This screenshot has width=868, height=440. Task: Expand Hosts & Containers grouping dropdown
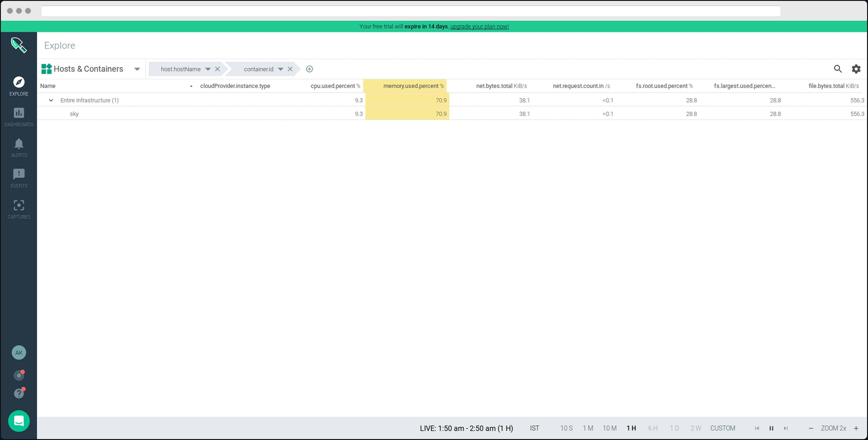pyautogui.click(x=137, y=69)
